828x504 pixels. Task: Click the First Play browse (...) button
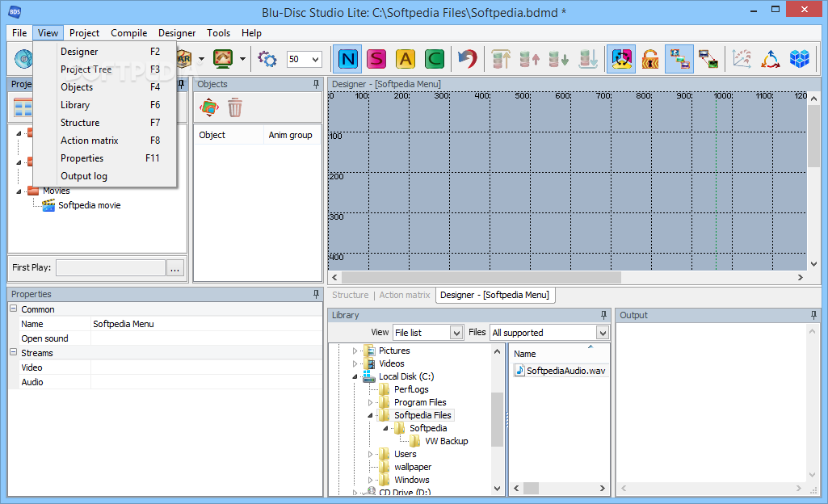point(174,267)
